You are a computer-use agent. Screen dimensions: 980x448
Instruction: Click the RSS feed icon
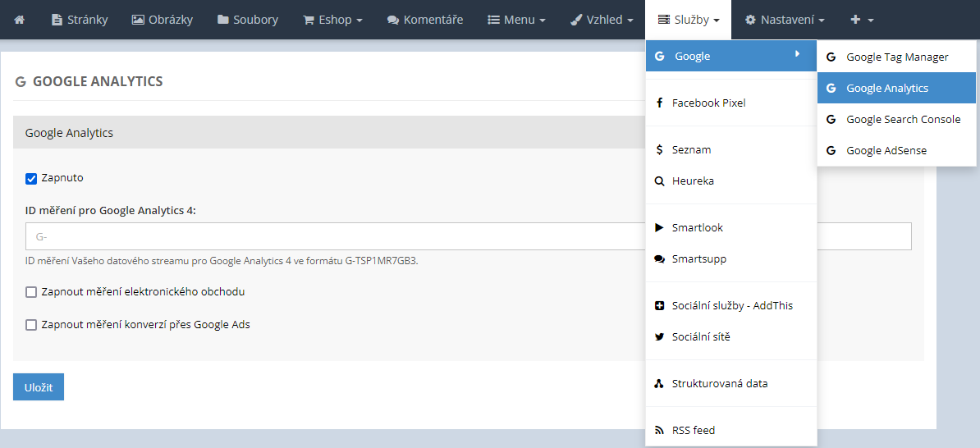[x=659, y=431]
